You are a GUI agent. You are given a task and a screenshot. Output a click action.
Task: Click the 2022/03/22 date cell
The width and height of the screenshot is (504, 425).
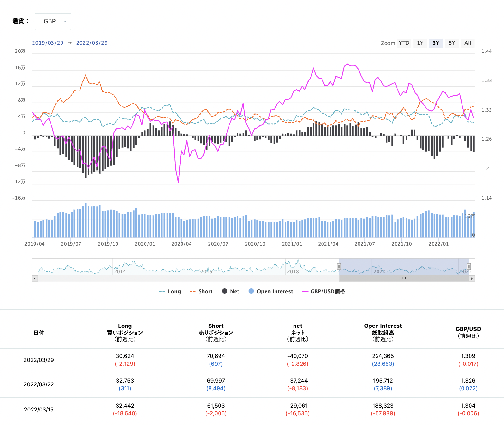tap(39, 384)
